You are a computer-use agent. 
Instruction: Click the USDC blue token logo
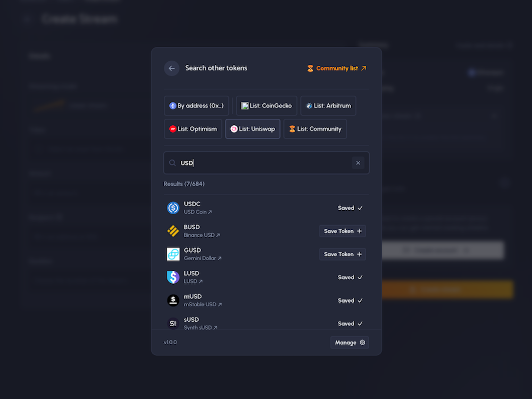click(172, 207)
